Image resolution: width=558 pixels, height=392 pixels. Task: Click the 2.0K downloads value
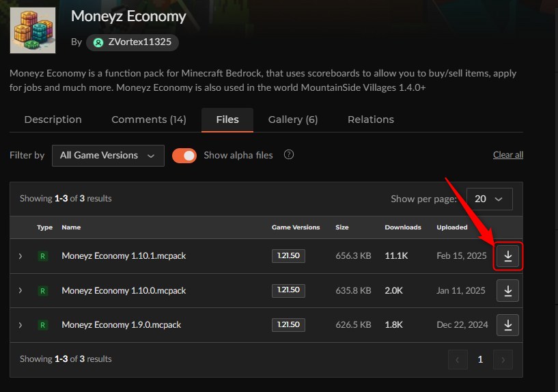point(393,291)
